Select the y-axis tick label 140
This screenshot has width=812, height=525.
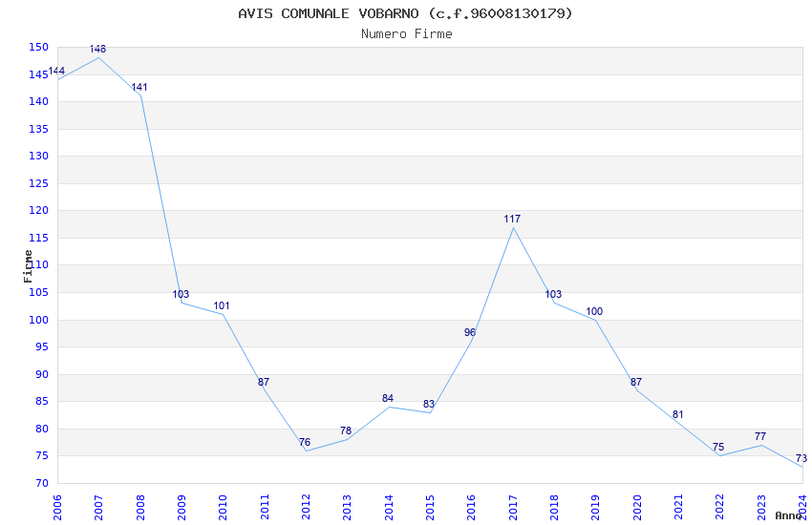tap(39, 101)
